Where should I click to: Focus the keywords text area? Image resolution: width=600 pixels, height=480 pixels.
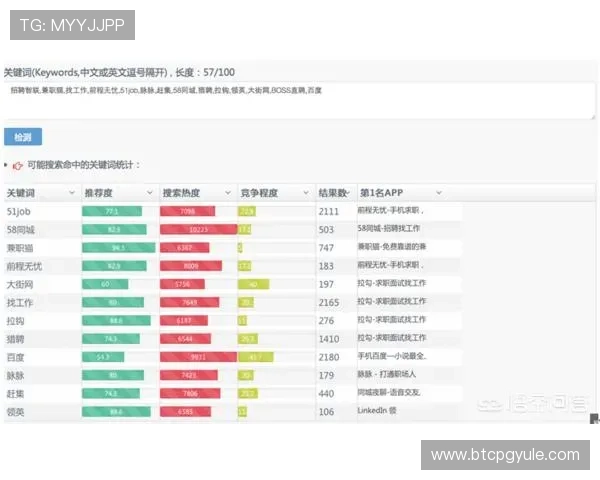point(300,101)
